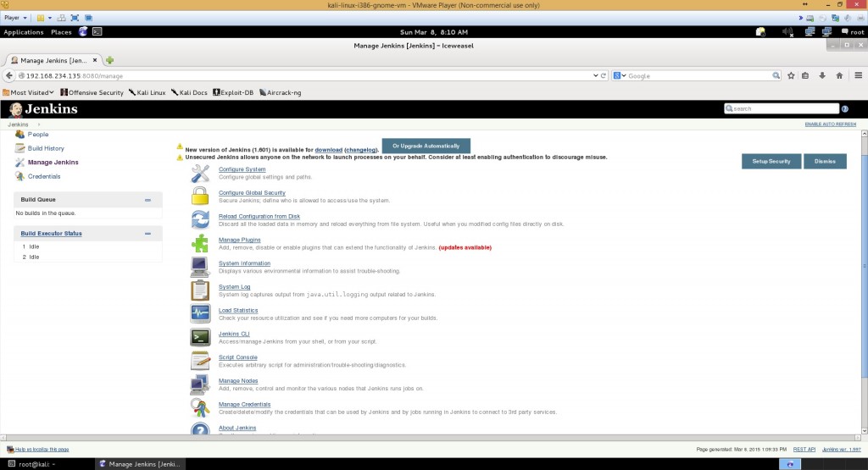Follow the Jenkins download link

pos(328,150)
